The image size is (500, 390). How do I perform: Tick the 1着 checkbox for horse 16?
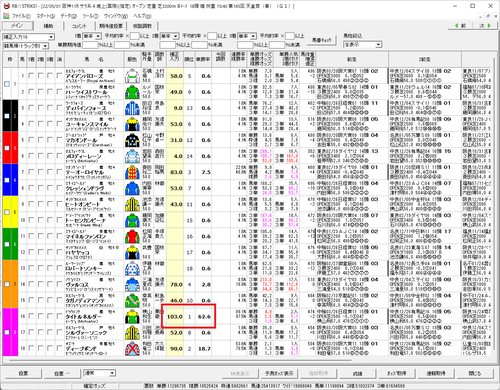[31, 316]
